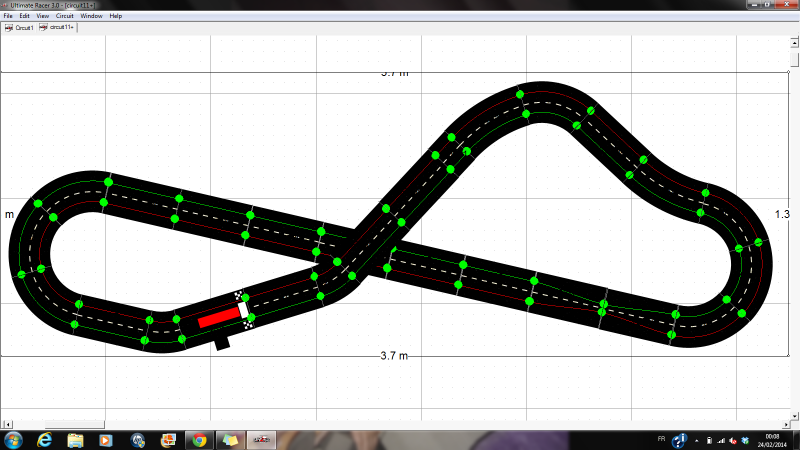
Task: Select the circuit11+ tab
Action: [x=59, y=28]
